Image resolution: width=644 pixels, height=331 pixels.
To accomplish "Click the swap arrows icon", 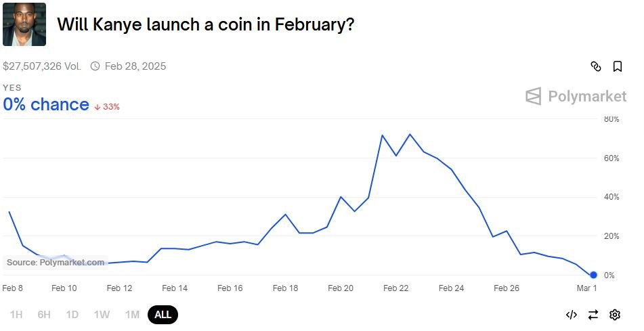I will [593, 315].
